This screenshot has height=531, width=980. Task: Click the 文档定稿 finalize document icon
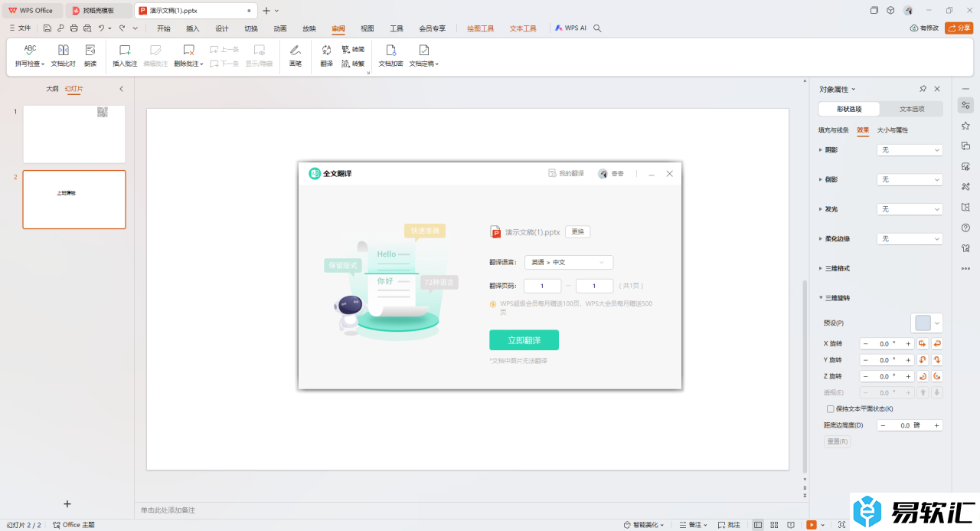pos(423,50)
